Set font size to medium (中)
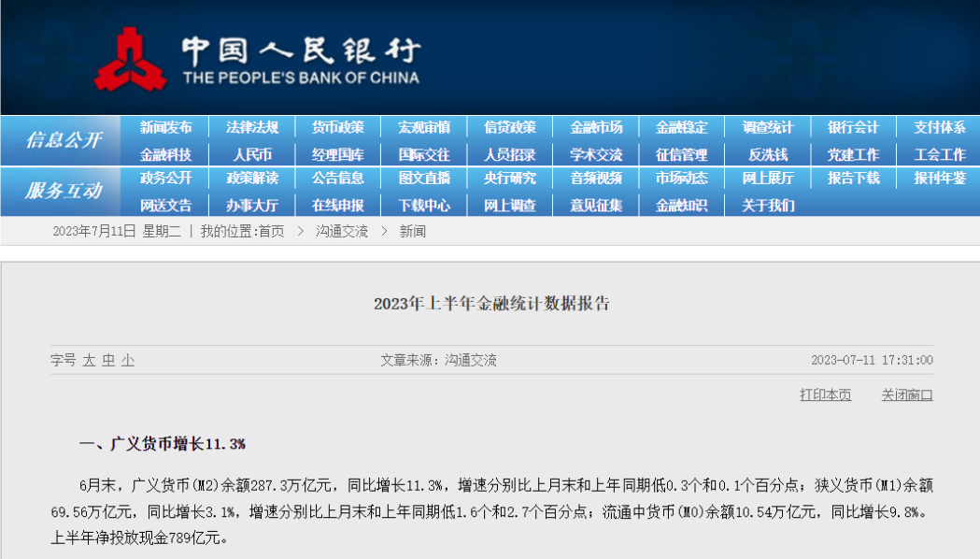 pyautogui.click(x=108, y=360)
